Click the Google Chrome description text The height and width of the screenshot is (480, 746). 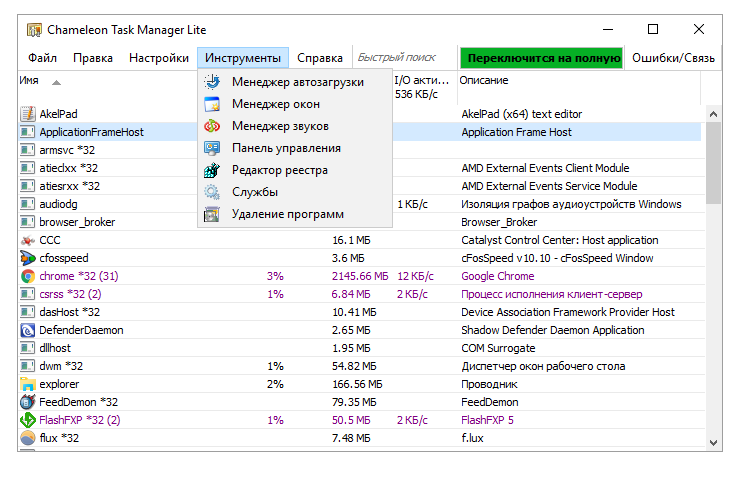[x=498, y=276]
